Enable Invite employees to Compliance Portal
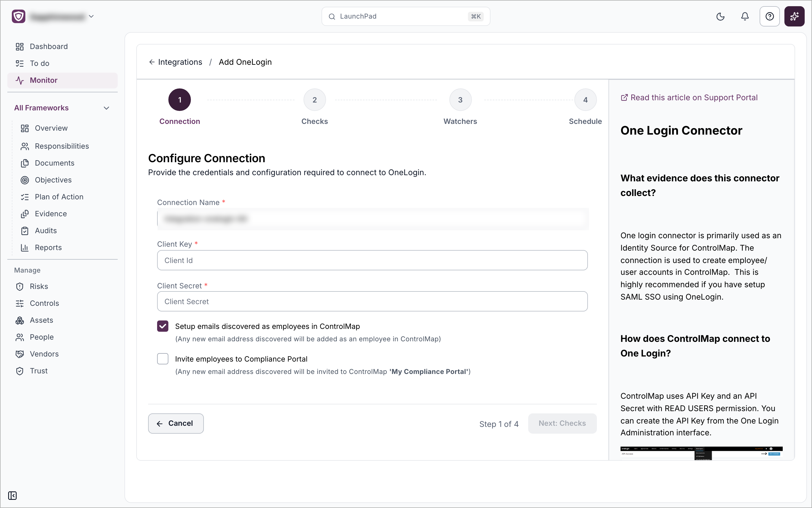Screen dimensions: 812x508 pyautogui.click(x=163, y=358)
